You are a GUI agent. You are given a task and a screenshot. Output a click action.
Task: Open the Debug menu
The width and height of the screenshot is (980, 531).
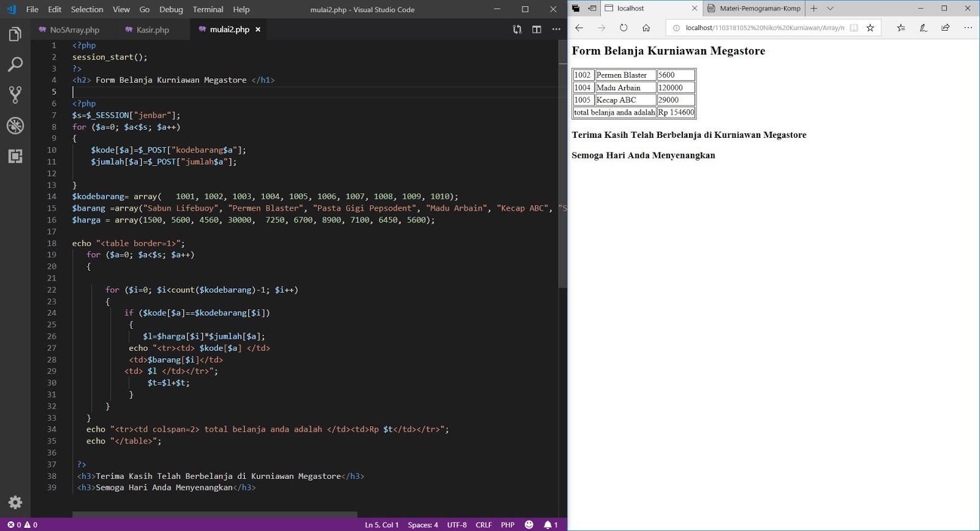(x=171, y=9)
